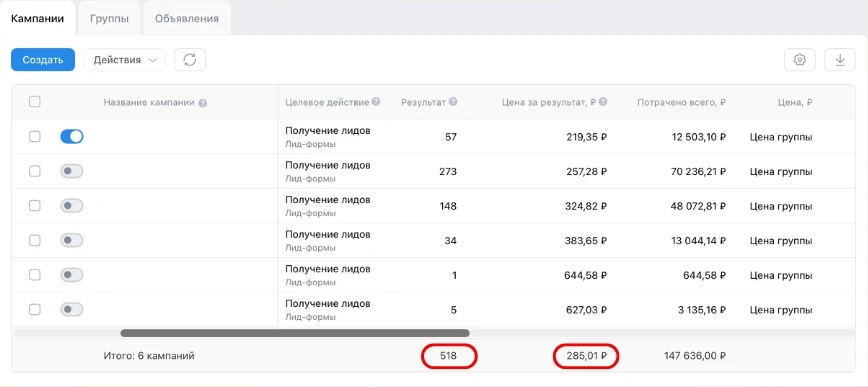This screenshot has width=868, height=387.
Task: Click the refresh icon button
Action: (x=190, y=60)
